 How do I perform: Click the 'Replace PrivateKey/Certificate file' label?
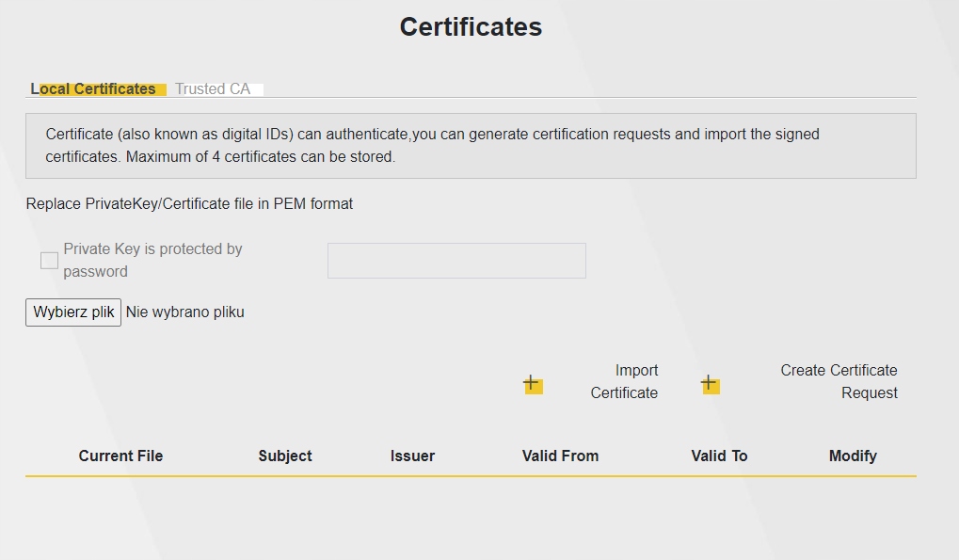[189, 204]
